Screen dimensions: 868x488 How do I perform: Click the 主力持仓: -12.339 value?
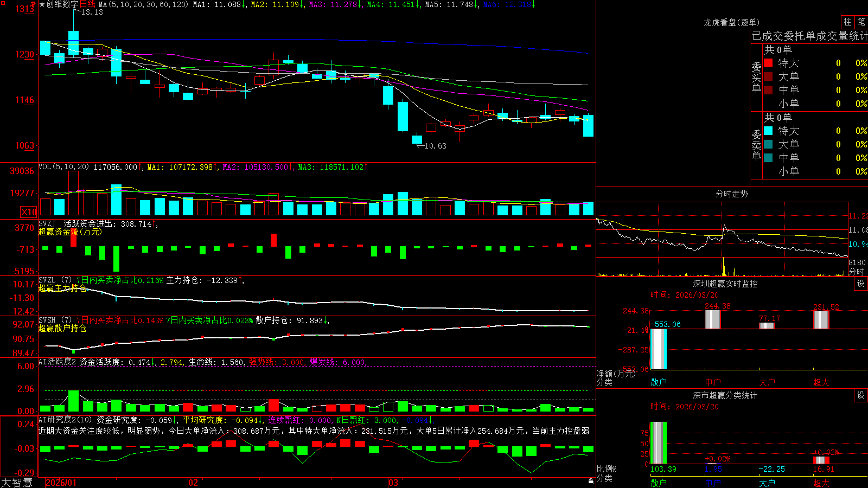[x=202, y=280]
